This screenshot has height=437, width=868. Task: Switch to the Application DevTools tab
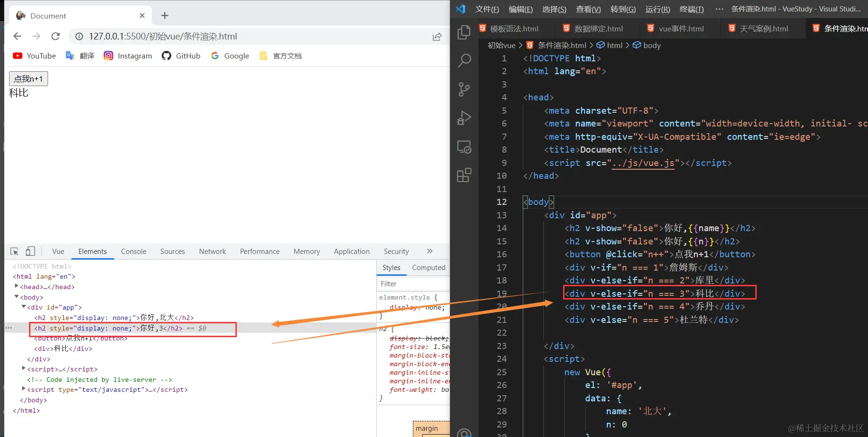click(351, 251)
